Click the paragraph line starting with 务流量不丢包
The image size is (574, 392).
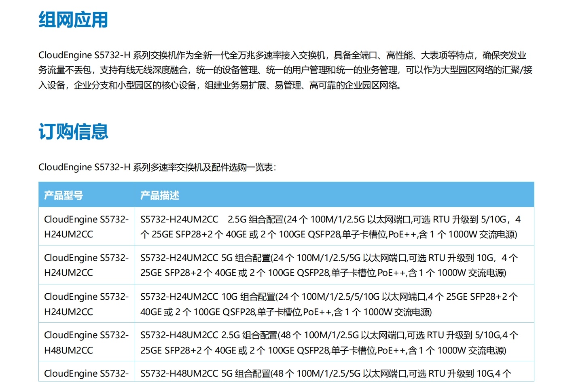(285, 70)
